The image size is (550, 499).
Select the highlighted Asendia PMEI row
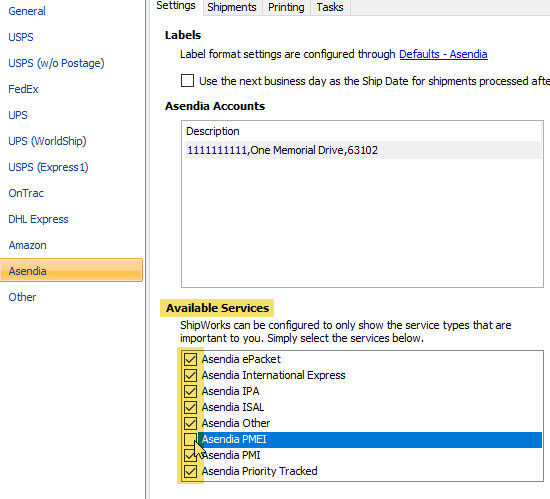click(x=370, y=440)
